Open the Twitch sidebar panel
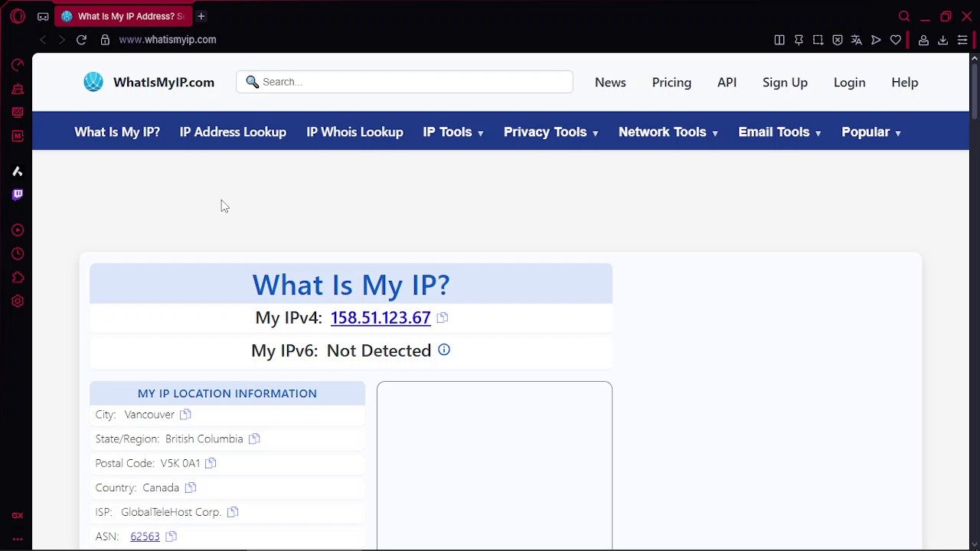 coord(18,194)
